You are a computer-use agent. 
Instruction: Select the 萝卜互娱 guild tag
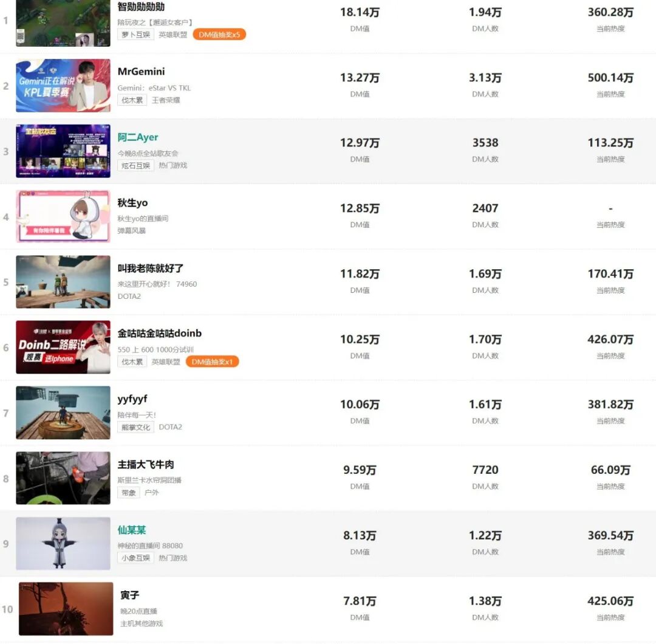[135, 35]
